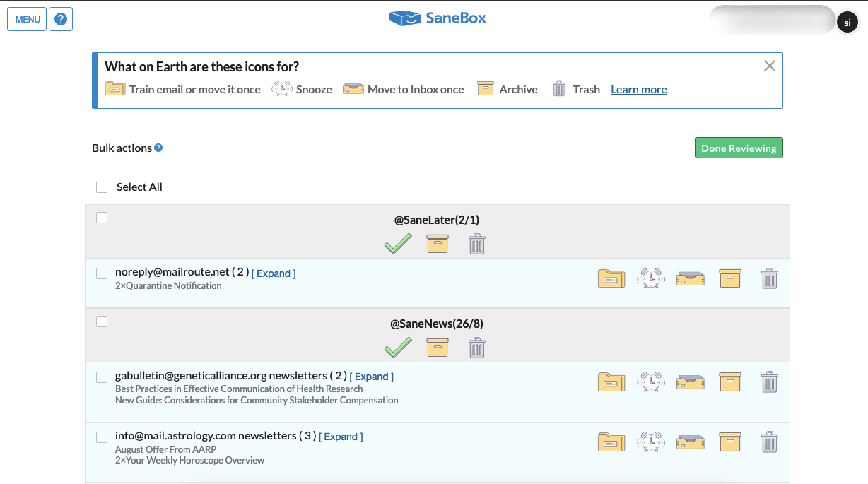
Task: Snooze gabulletin@geneticalliance.org newsletters
Action: point(651,382)
